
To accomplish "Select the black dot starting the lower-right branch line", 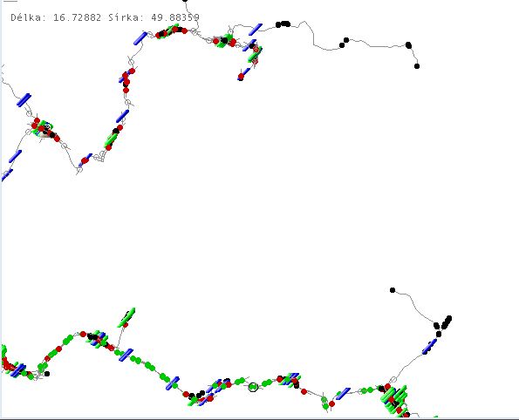I will point(393,290).
